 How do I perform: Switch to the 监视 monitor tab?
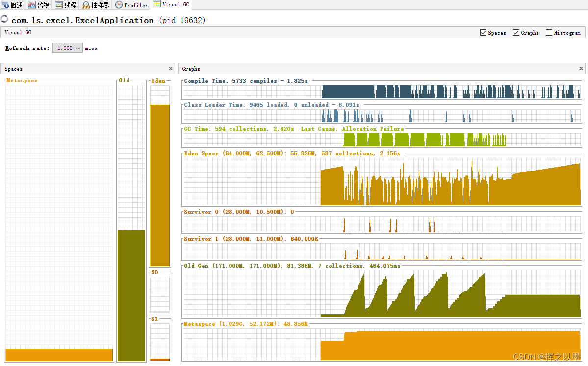pyautogui.click(x=39, y=5)
